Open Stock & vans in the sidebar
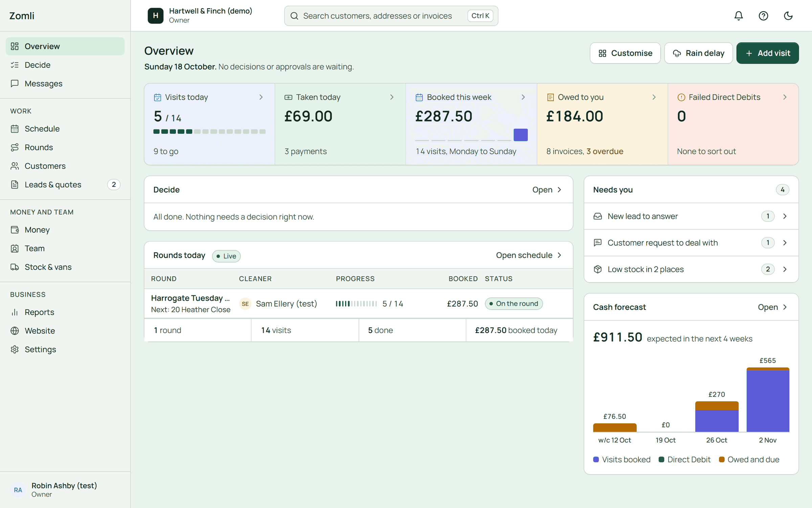 coord(65,267)
